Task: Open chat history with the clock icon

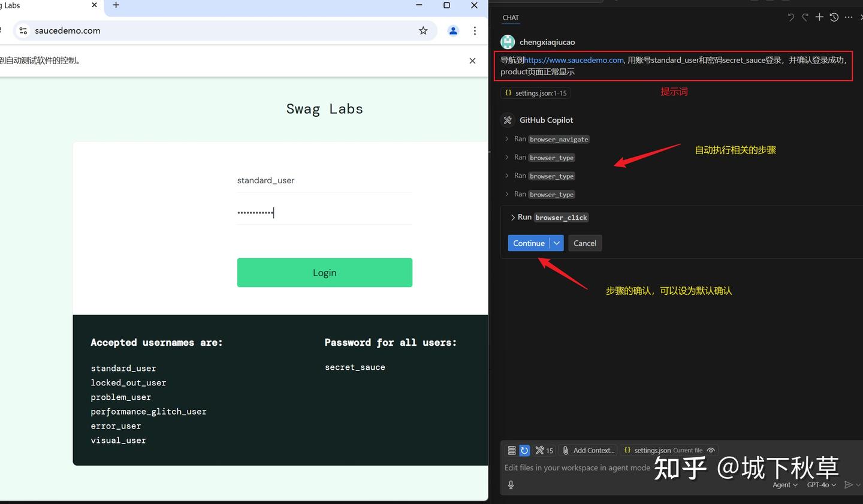Action: pyautogui.click(x=834, y=17)
